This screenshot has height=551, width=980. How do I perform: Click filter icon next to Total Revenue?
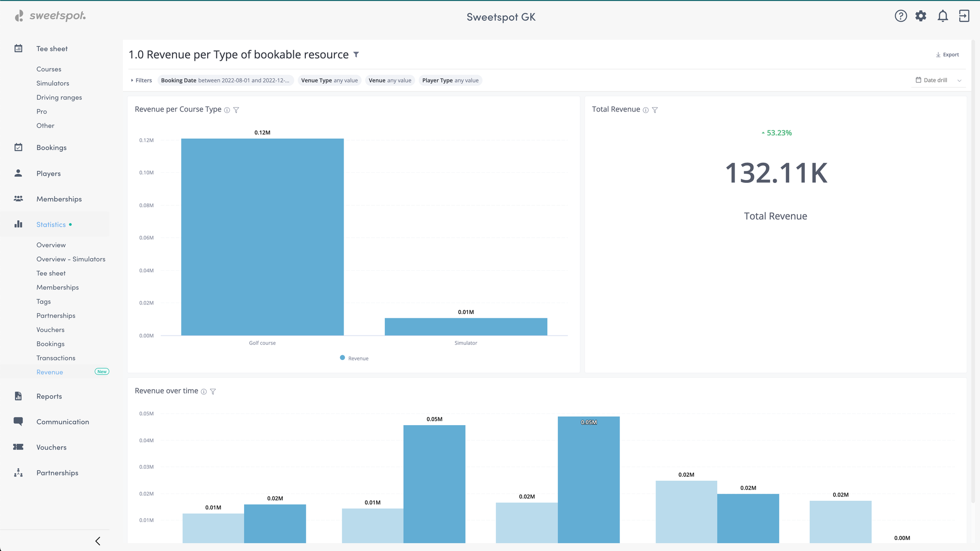point(655,110)
